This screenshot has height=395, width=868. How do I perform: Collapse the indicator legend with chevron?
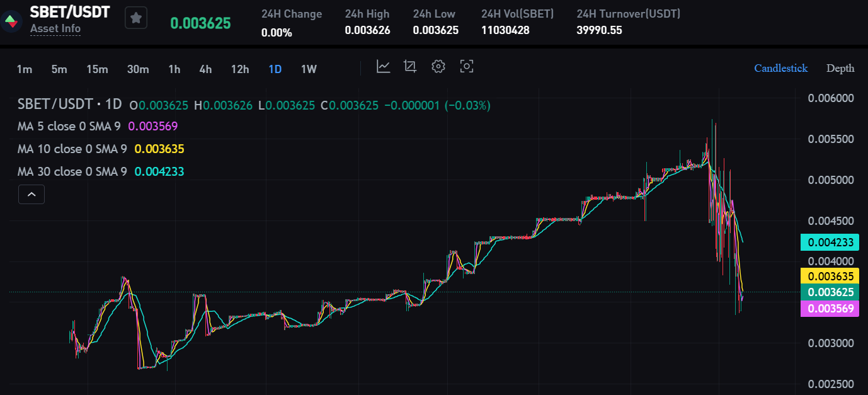[x=31, y=194]
